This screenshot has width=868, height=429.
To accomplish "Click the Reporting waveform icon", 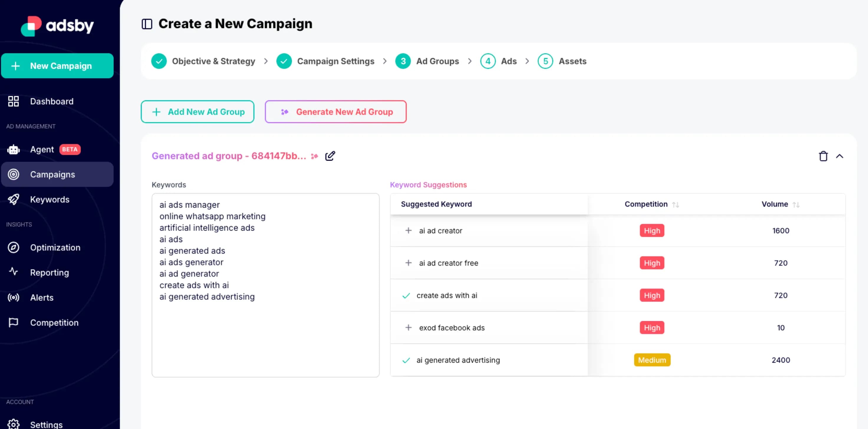I will click(x=14, y=272).
